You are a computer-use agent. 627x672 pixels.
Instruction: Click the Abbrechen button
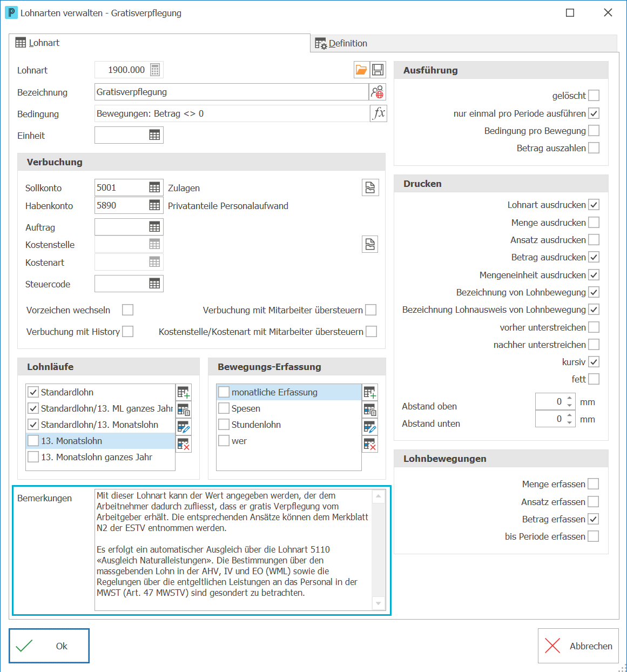pyautogui.click(x=578, y=646)
